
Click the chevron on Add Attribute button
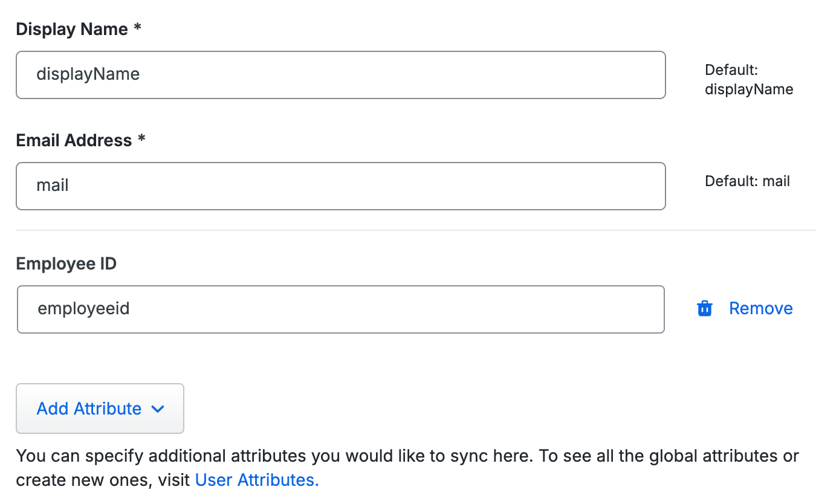tap(158, 409)
